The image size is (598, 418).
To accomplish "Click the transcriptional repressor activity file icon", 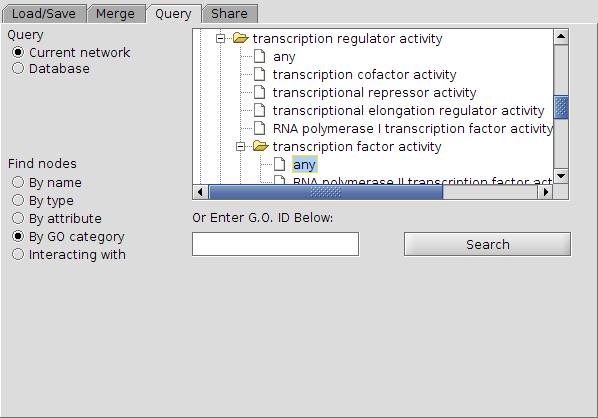I will (260, 92).
